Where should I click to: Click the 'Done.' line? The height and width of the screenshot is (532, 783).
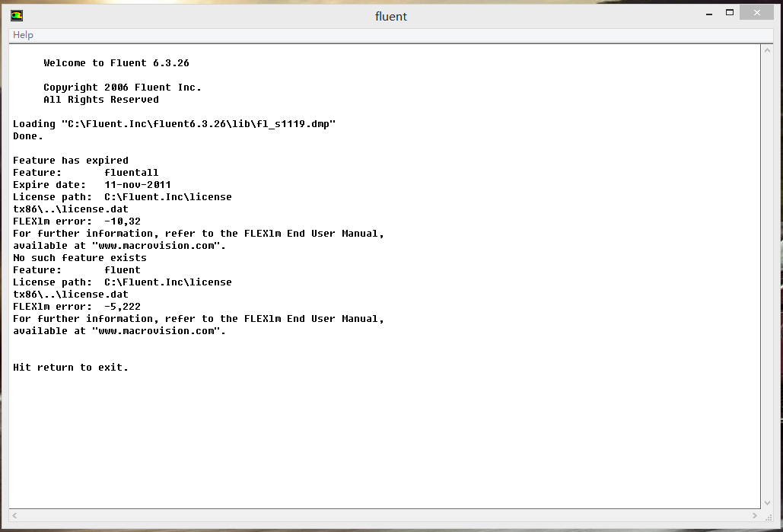28,136
